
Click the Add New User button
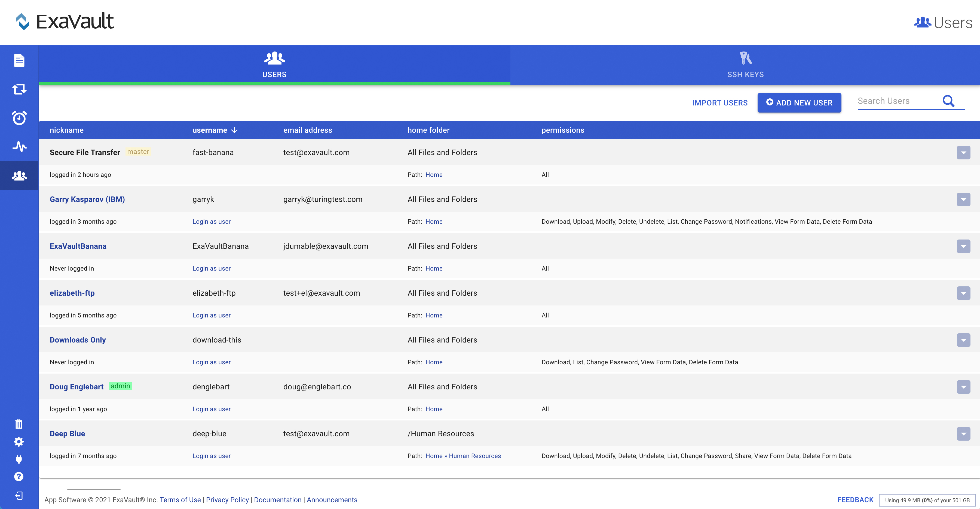pos(799,103)
